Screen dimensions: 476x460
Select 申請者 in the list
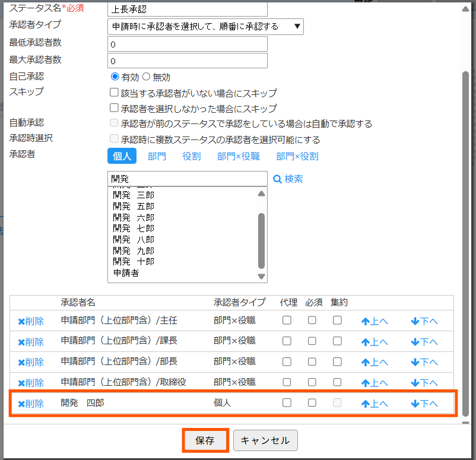click(126, 273)
